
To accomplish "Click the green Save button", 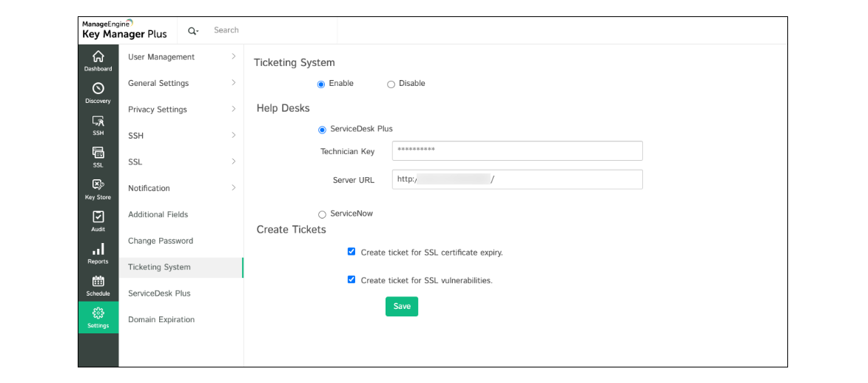I will tap(402, 307).
